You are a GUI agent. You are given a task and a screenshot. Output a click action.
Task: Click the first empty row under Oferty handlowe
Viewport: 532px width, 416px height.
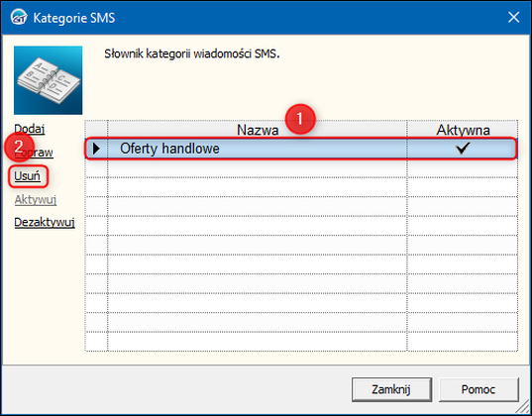(x=301, y=168)
